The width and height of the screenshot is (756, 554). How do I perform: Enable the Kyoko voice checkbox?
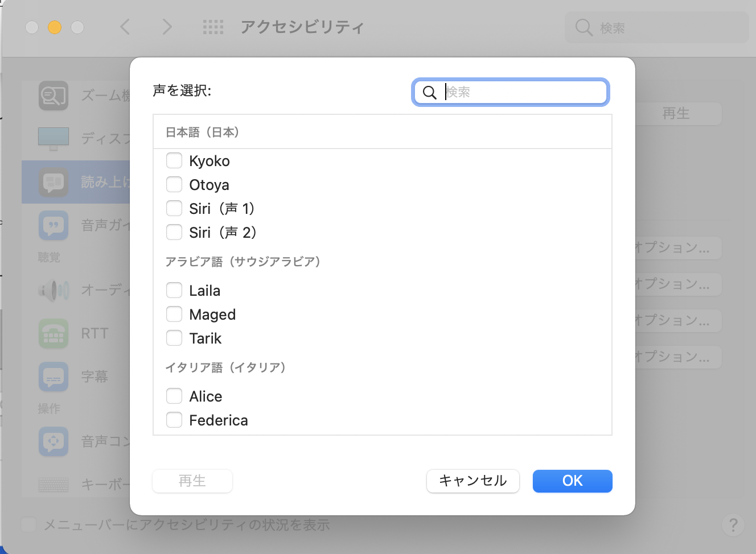pos(174,161)
